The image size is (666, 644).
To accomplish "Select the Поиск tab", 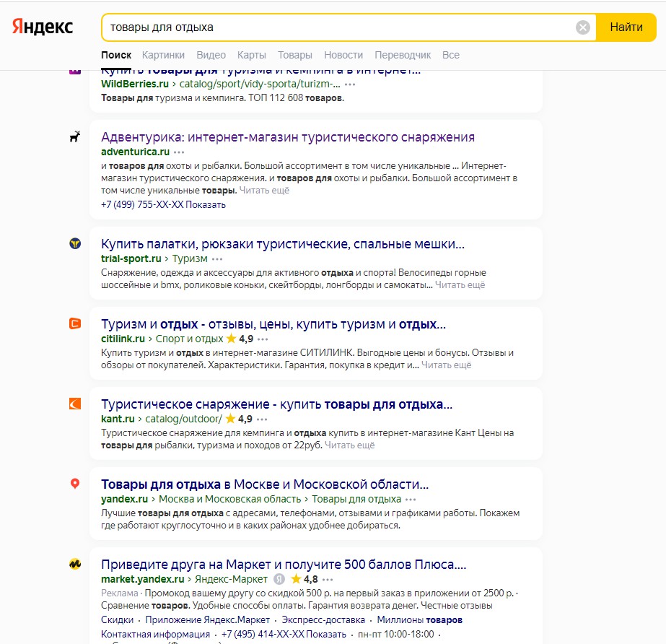I will click(x=116, y=55).
